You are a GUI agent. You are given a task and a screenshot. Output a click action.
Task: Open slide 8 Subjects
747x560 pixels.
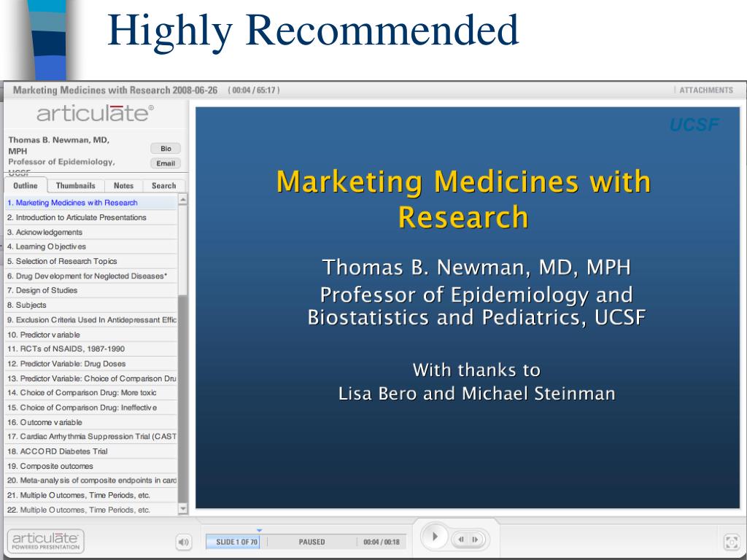(91, 306)
